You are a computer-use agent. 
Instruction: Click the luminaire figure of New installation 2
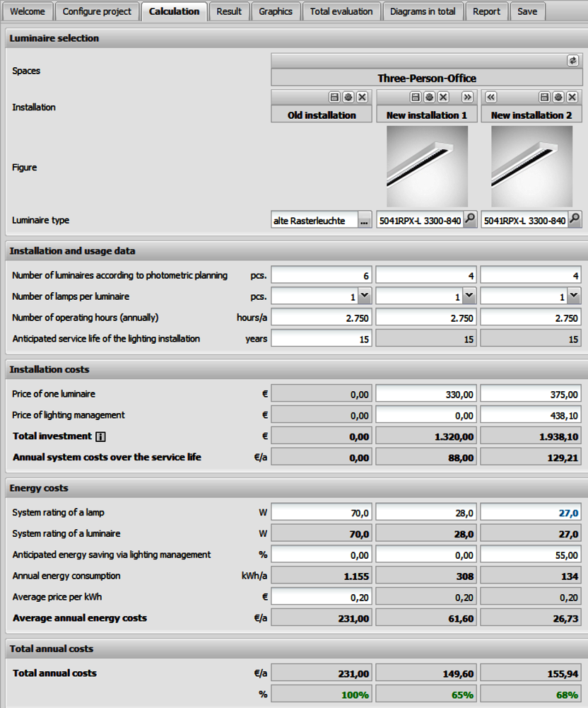pos(531,166)
